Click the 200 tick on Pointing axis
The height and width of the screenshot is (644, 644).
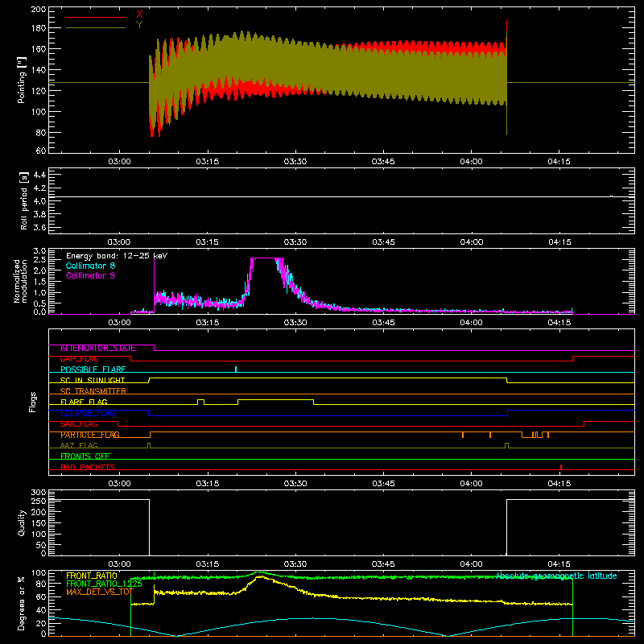point(39,9)
